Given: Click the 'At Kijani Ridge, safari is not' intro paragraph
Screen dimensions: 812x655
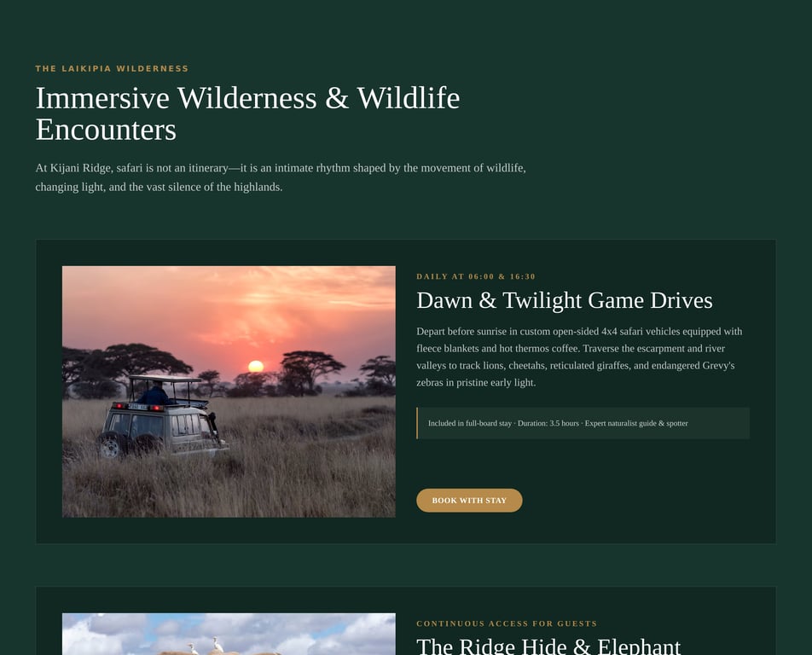Looking at the screenshot, I should coord(281,177).
